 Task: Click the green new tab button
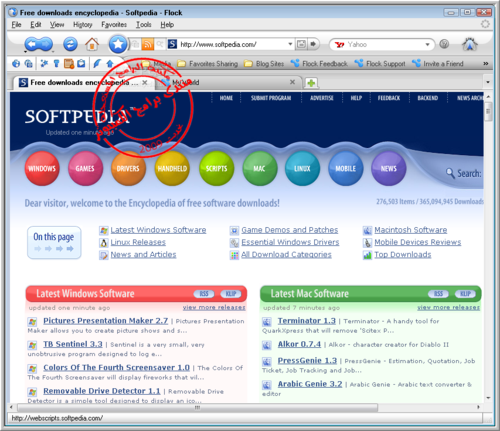pos(311,83)
